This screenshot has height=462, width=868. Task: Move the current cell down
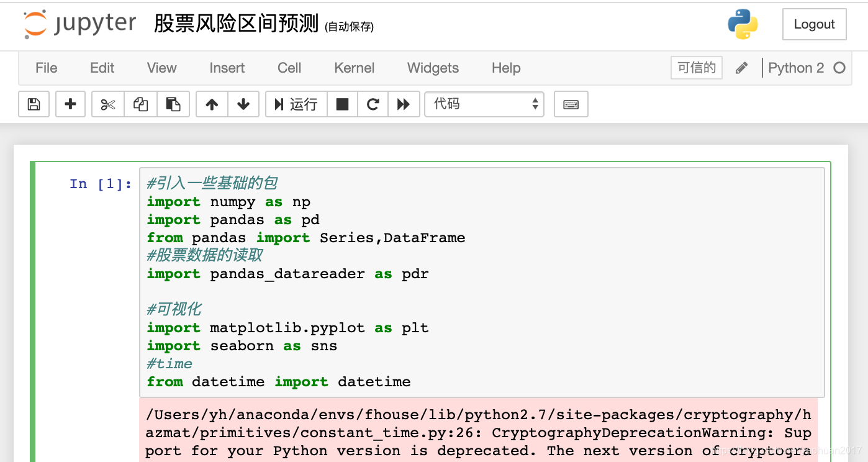pos(243,104)
